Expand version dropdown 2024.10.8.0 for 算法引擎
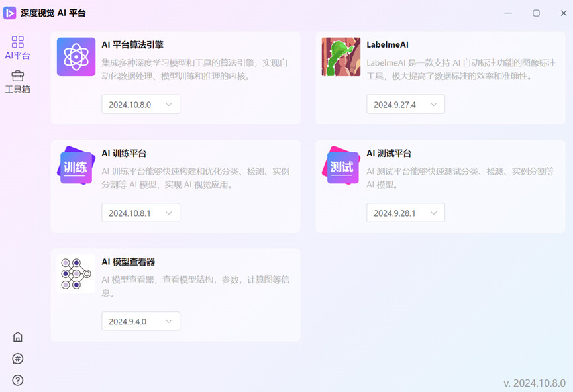The image size is (573, 392). [x=140, y=105]
